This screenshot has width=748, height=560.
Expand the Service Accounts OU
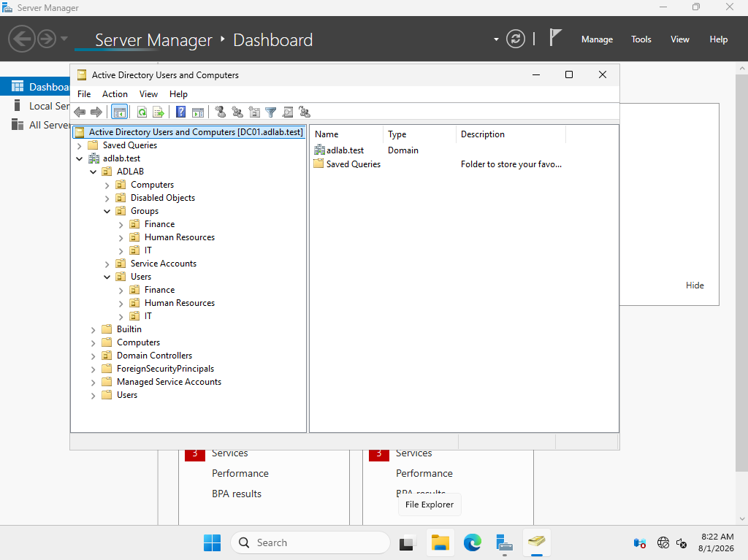coord(107,264)
